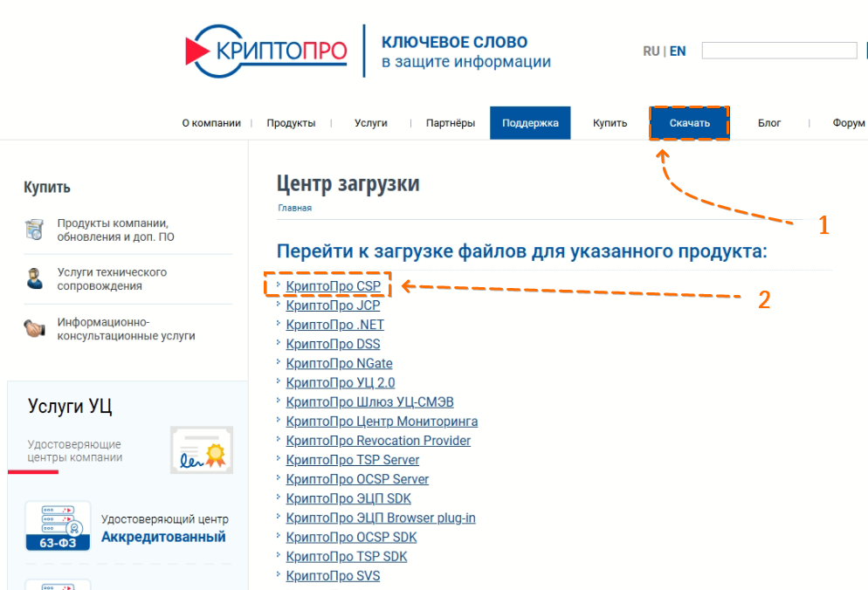Open the Купить menu item
868x590 pixels.
pyautogui.click(x=610, y=123)
